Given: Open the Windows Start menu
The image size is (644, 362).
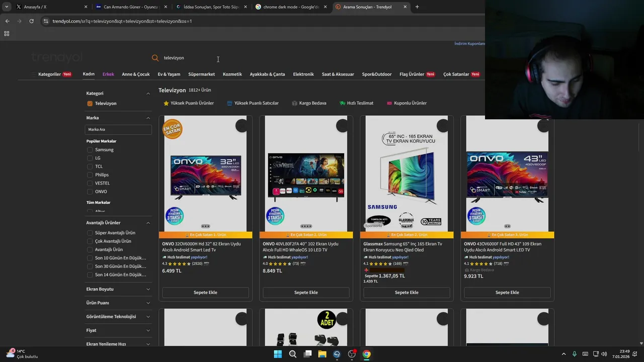Looking at the screenshot, I should [278, 354].
